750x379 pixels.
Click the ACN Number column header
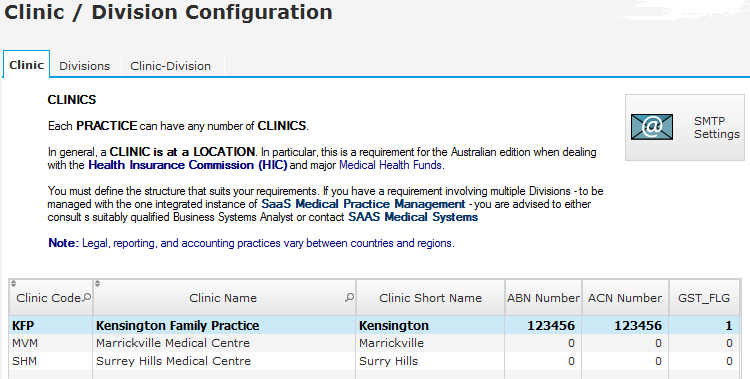click(x=625, y=298)
